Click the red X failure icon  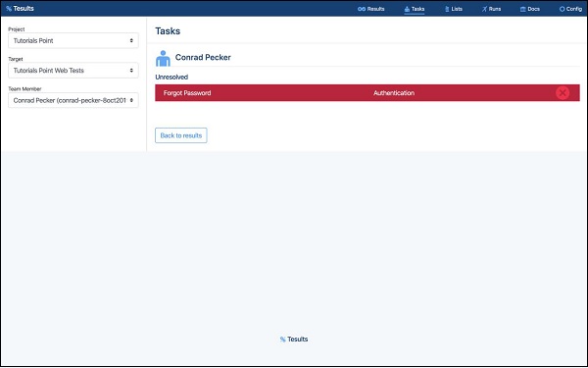[563, 93]
